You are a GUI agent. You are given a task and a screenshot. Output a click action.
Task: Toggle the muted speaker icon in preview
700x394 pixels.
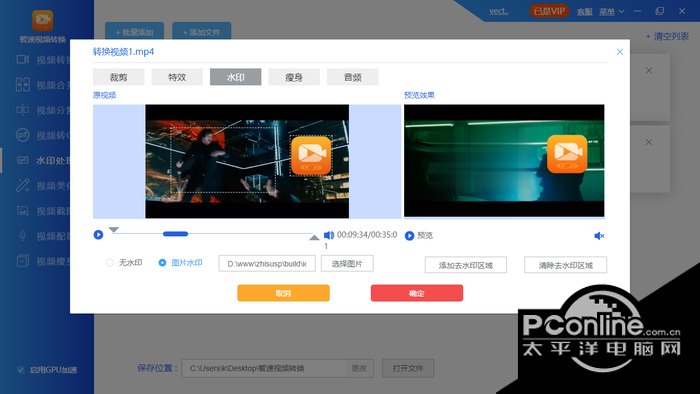[x=599, y=236]
